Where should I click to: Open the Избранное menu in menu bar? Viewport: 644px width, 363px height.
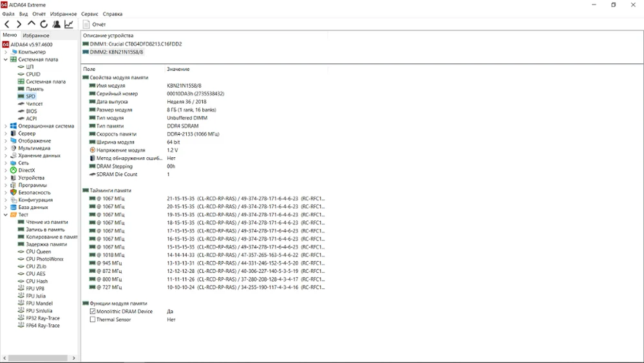[x=63, y=14]
